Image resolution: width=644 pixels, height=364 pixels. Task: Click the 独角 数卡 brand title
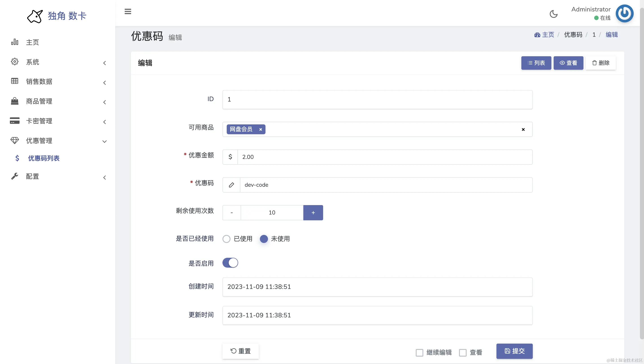coord(67,16)
